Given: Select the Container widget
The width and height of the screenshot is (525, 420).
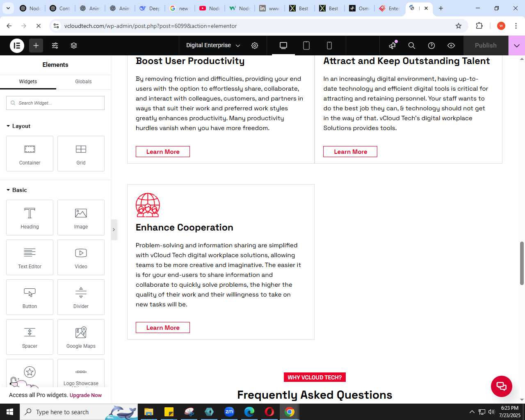Looking at the screenshot, I should coord(30,153).
